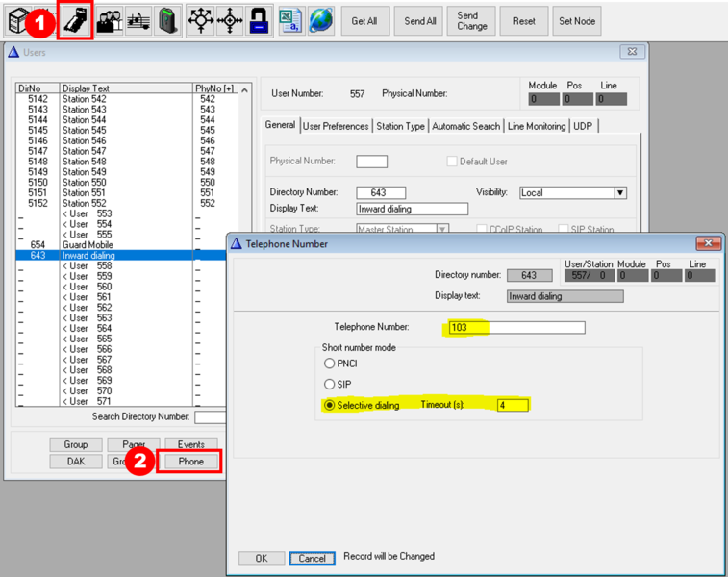Click the spreadsheet export icon

(x=290, y=21)
